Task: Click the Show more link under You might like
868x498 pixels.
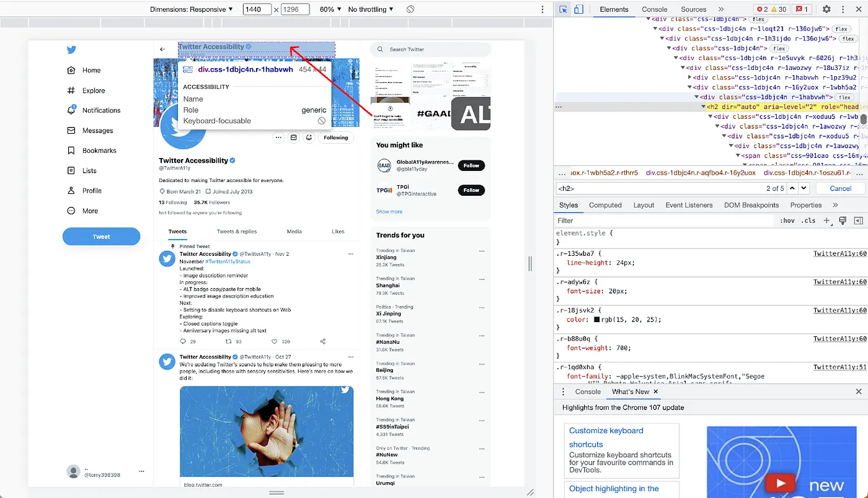Action: (389, 212)
